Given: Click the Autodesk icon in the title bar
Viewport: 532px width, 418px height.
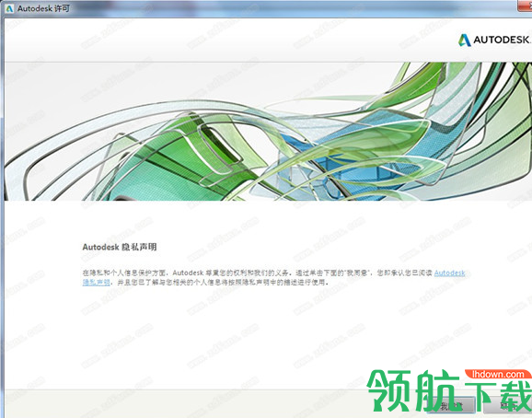Looking at the screenshot, I should [x=9, y=8].
